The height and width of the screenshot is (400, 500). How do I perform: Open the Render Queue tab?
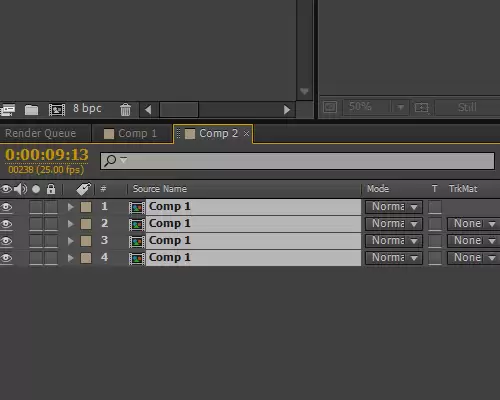click(41, 133)
